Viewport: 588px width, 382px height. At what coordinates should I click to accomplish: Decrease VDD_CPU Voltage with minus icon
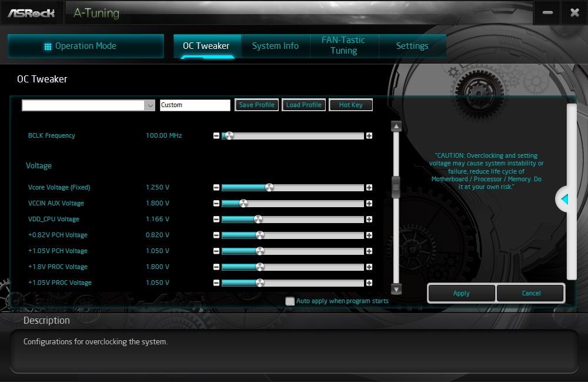pos(216,219)
